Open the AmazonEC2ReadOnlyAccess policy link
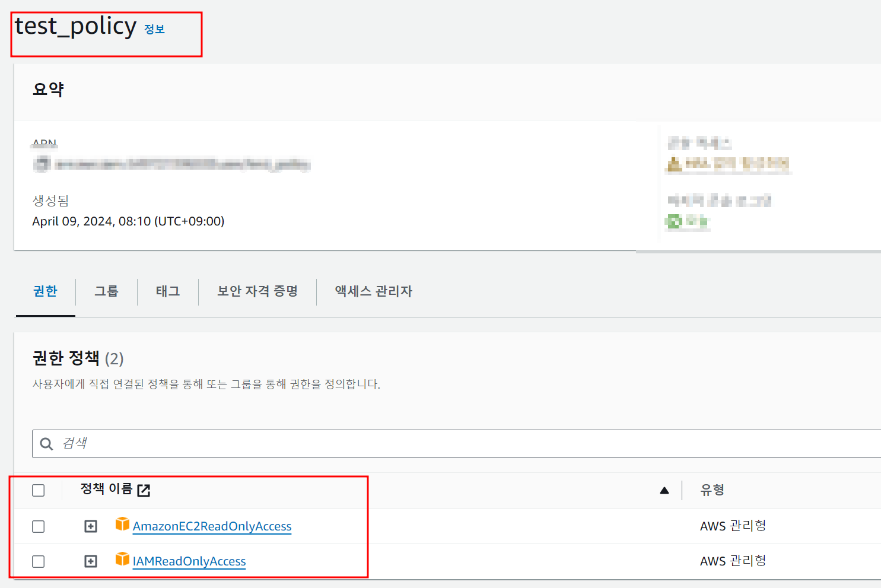 [212, 526]
